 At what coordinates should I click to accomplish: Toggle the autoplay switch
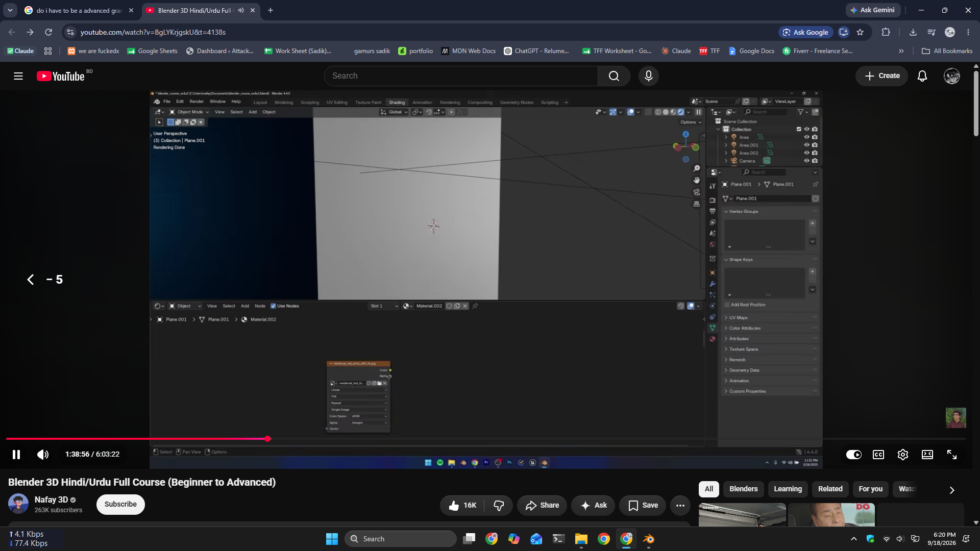pos(854,455)
